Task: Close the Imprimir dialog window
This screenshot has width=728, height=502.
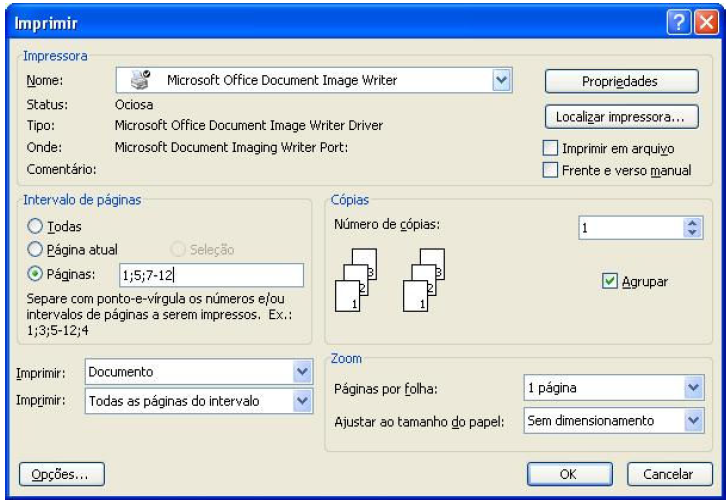Action: 705,21
